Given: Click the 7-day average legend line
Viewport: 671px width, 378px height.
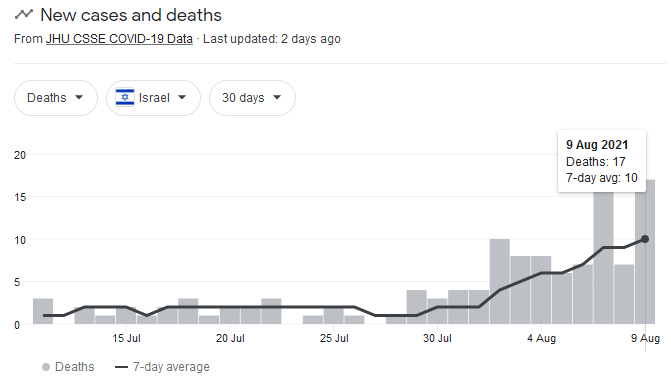Looking at the screenshot, I should (x=122, y=367).
